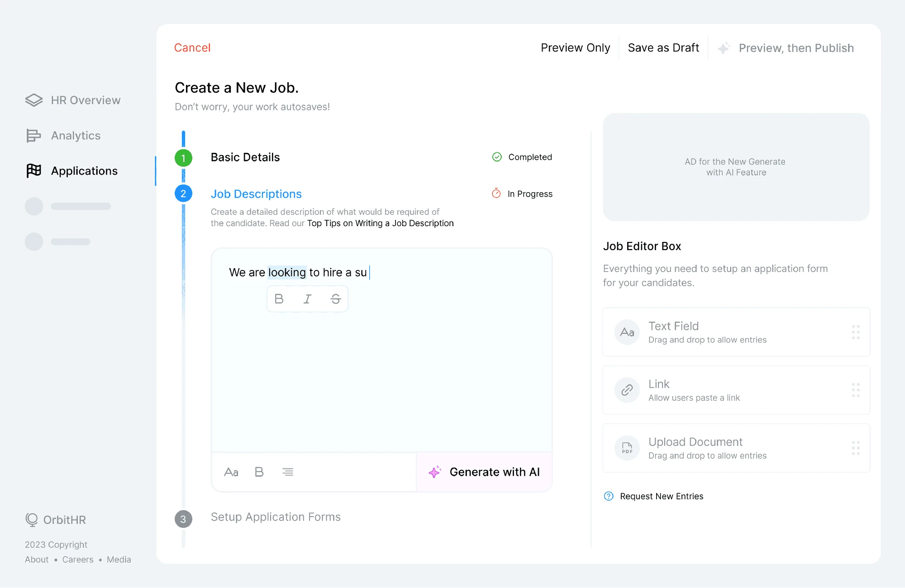Select the Text Field entry card

736,332
